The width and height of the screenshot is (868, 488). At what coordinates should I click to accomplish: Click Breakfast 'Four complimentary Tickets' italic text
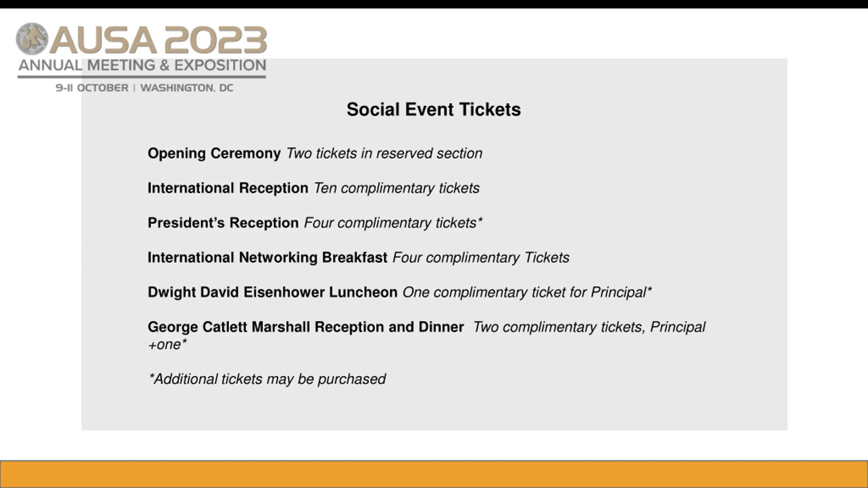[x=481, y=258]
